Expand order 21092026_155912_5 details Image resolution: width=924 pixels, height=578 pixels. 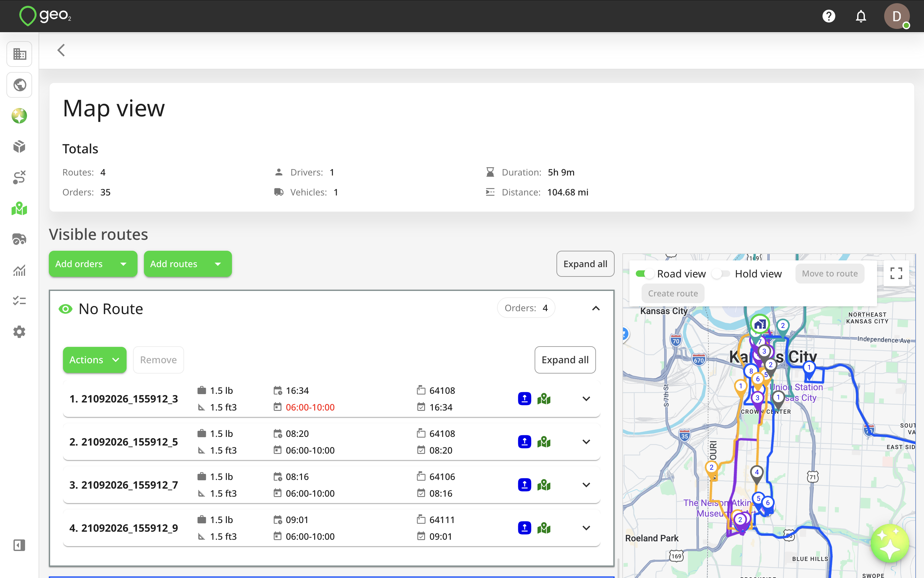pyautogui.click(x=586, y=442)
